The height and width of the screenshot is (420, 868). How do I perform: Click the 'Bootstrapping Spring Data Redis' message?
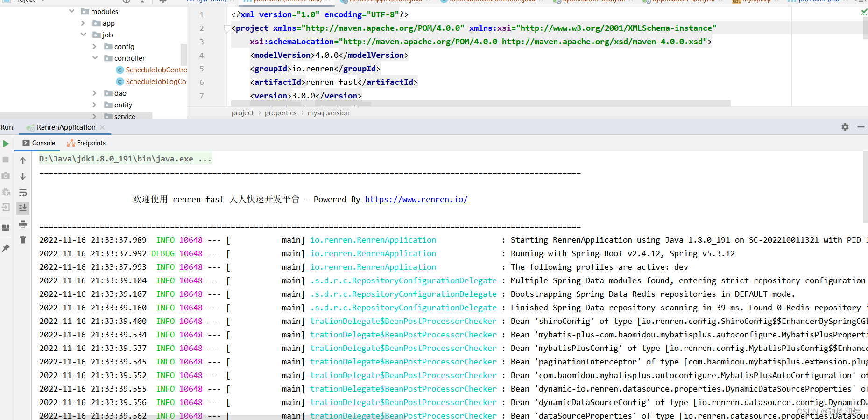pyautogui.click(x=652, y=294)
